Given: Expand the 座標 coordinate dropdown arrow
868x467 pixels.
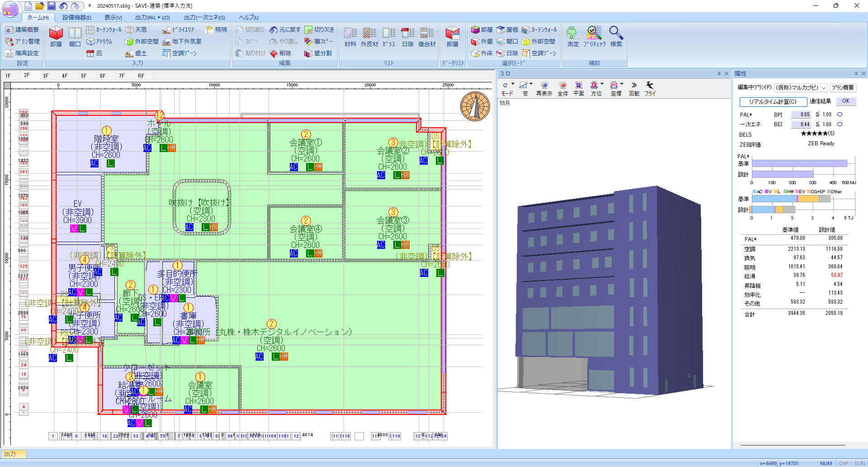Looking at the screenshot, I should [x=622, y=84].
